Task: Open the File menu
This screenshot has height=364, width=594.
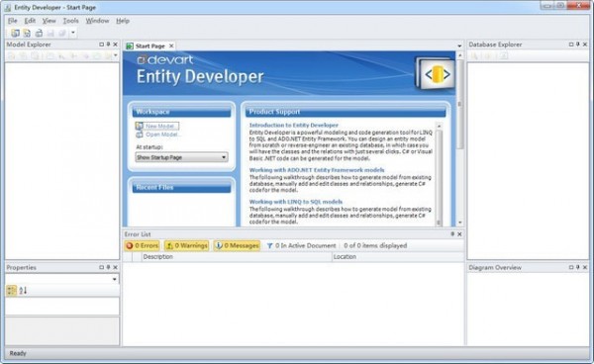Action: pyautogui.click(x=13, y=21)
